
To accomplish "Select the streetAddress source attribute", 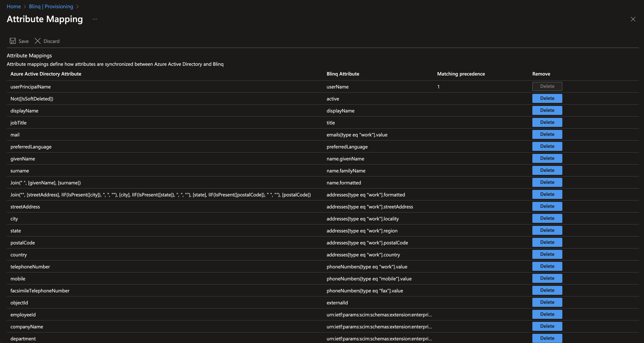I will point(25,207).
